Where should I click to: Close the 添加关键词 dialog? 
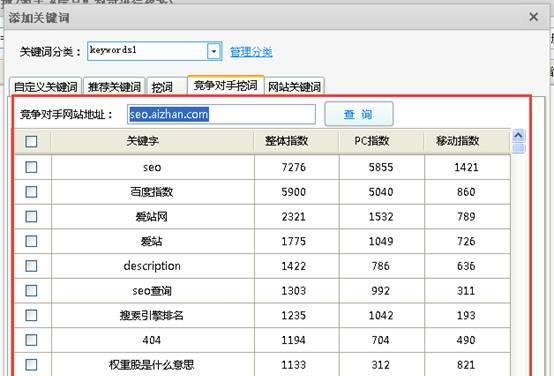click(534, 17)
